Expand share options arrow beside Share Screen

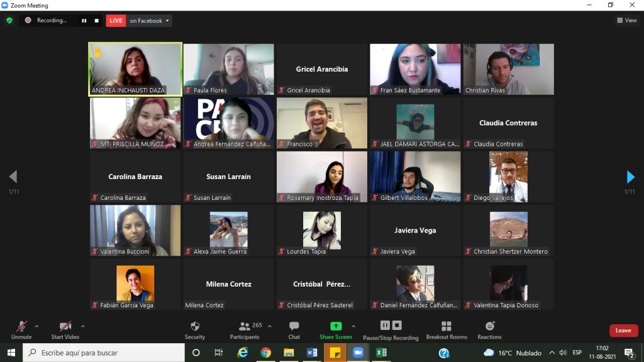point(353,326)
